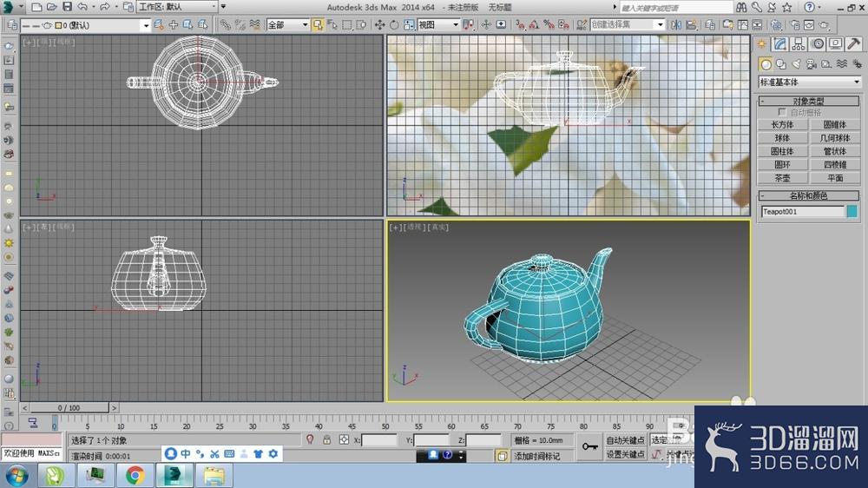
Task: Open the selection filter 全部 dropdown
Action: point(287,25)
